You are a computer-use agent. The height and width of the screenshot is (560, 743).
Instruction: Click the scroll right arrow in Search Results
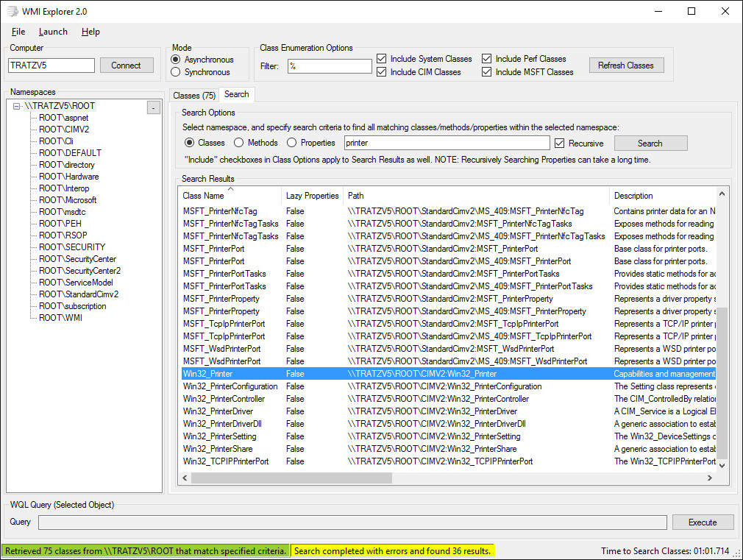[709, 478]
